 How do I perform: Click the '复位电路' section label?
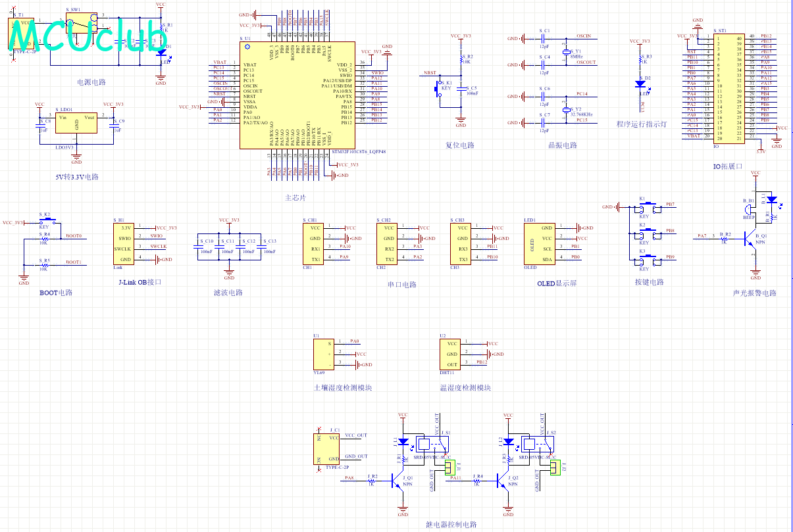(x=459, y=145)
